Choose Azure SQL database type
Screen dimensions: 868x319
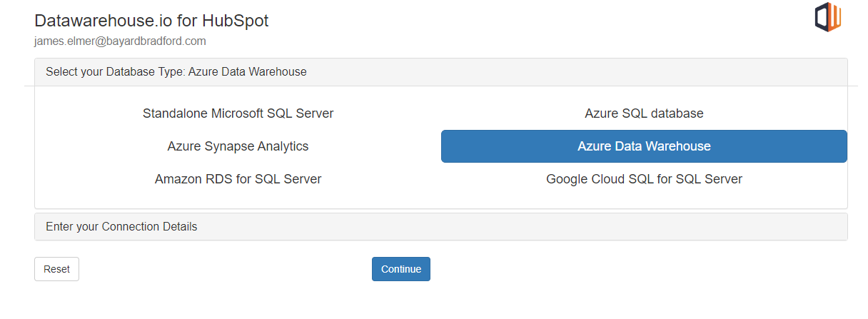[x=644, y=113]
